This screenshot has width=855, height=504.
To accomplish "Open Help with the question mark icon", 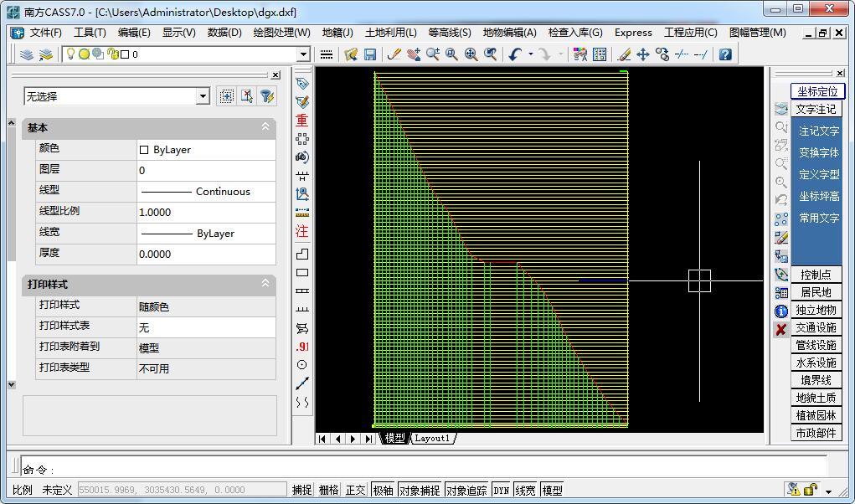I will (725, 54).
